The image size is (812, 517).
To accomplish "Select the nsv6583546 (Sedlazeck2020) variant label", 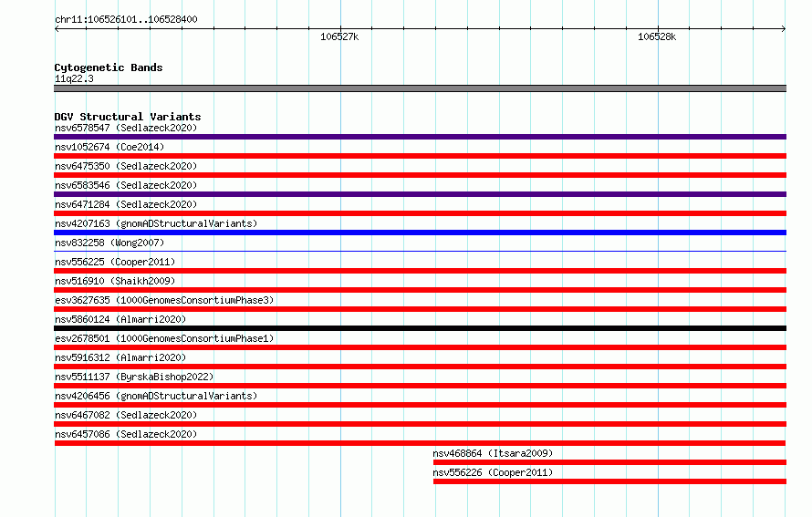I will (x=126, y=185).
